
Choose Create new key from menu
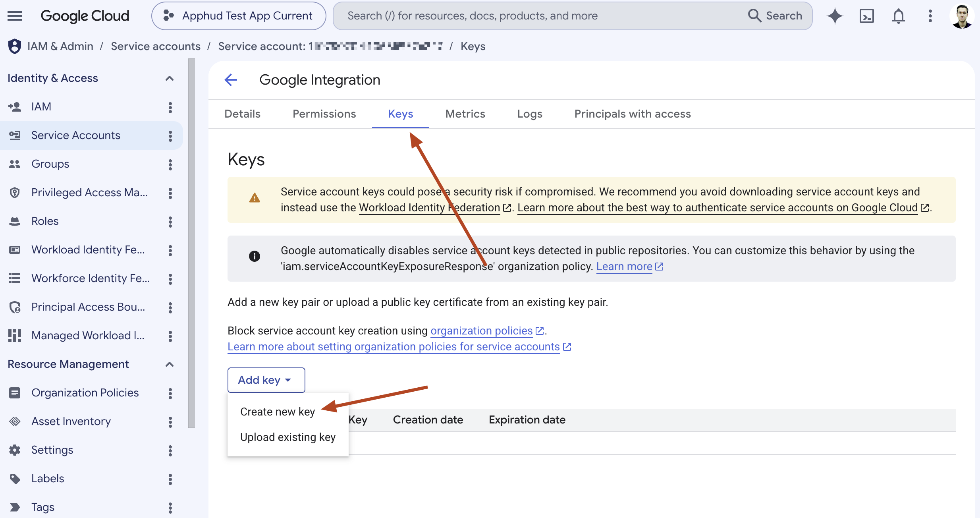pyautogui.click(x=288, y=412)
